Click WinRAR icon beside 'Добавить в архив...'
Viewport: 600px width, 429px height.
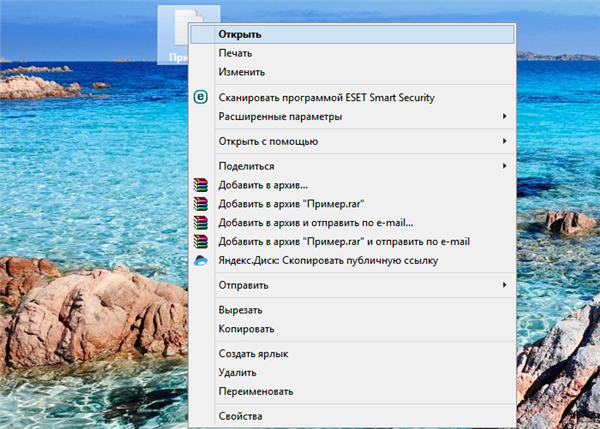point(201,185)
